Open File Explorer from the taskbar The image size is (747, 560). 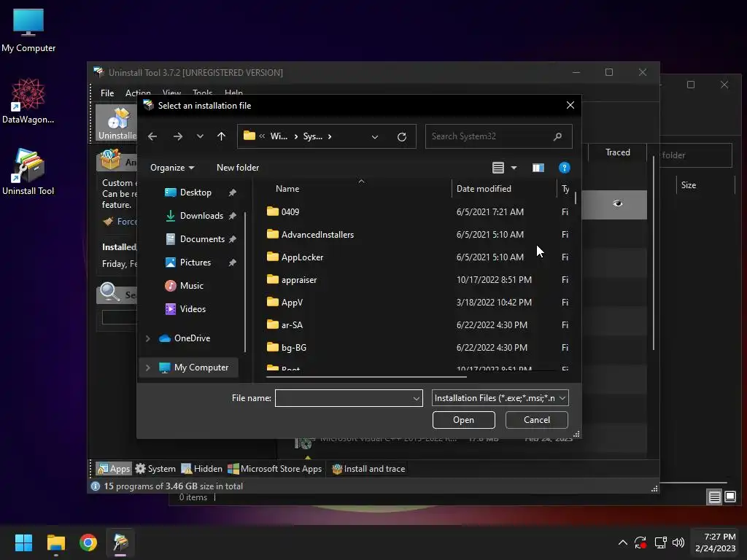[55, 542]
